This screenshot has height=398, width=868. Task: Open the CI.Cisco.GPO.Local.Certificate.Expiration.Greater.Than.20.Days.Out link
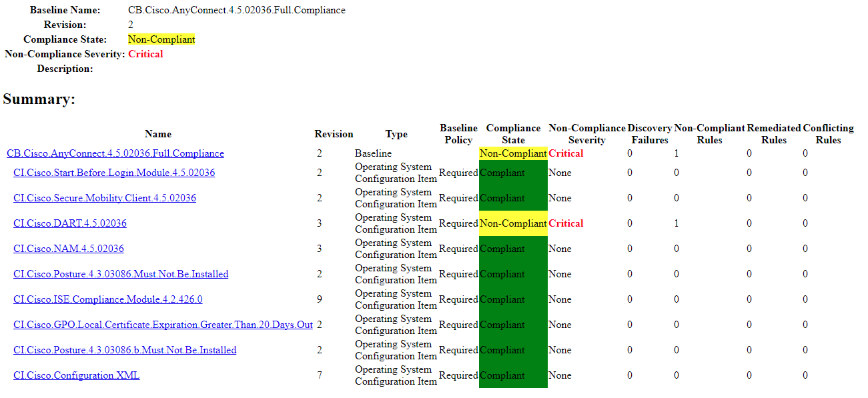tap(163, 325)
